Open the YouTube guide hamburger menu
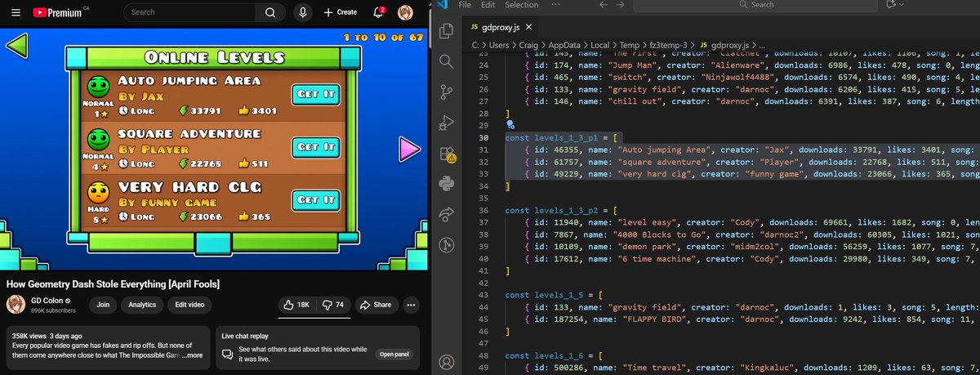 click(15, 12)
